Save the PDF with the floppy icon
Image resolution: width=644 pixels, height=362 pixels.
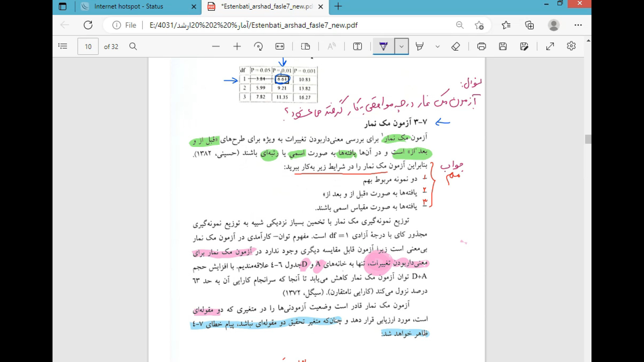(x=503, y=46)
